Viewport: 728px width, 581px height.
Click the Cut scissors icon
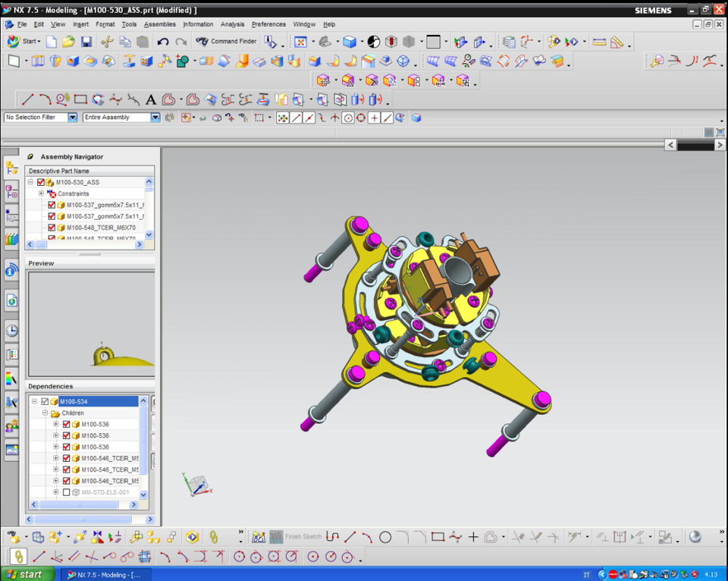(107, 42)
